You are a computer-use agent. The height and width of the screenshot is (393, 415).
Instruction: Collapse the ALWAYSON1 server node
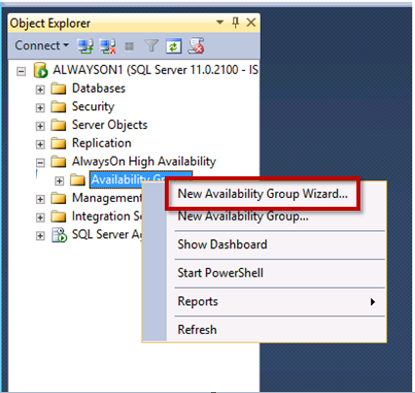point(21,71)
